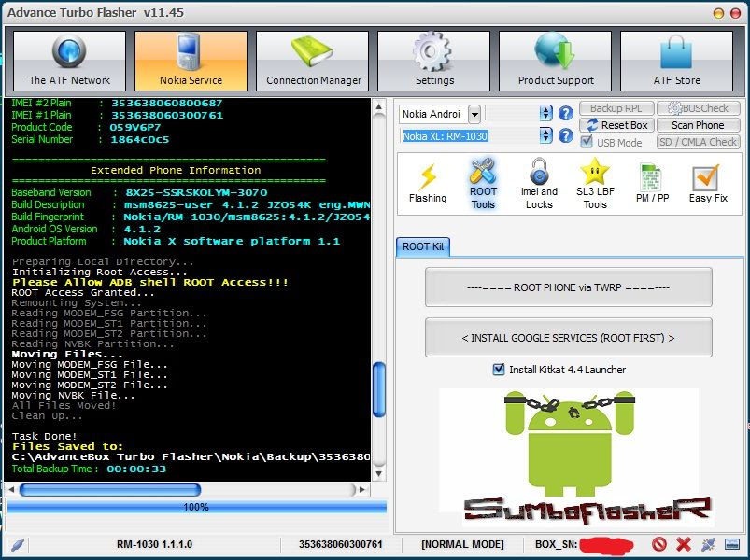Image resolution: width=750 pixels, height=560 pixels.
Task: Open SL3 LBF Tools
Action: point(595,184)
